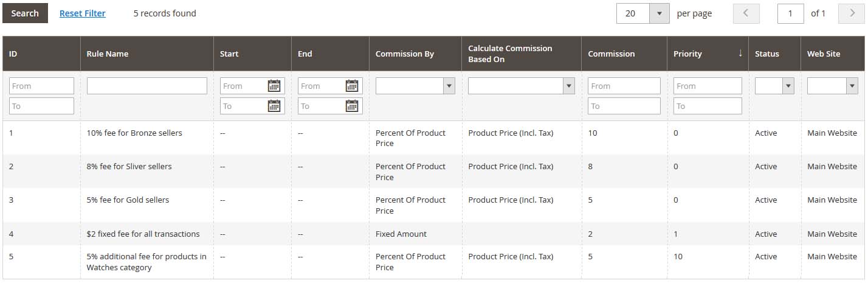Open calendar for Start To date
The width and height of the screenshot is (868, 283).
click(x=274, y=106)
